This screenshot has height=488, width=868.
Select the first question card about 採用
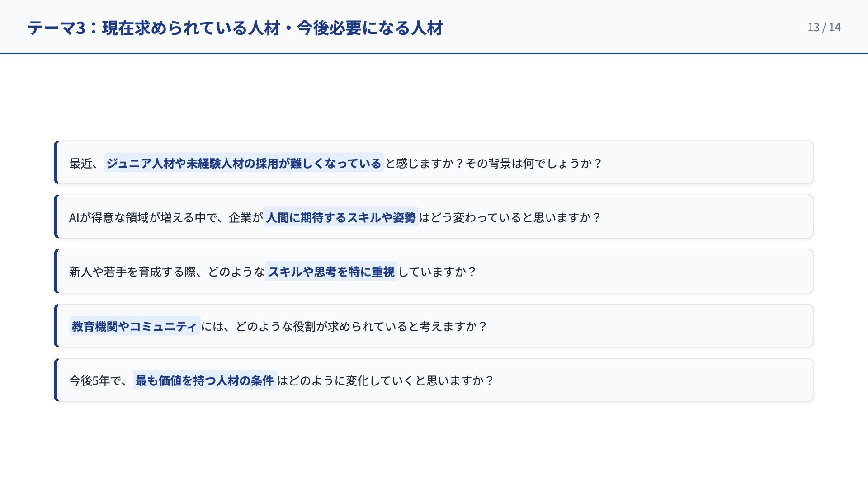point(434,163)
